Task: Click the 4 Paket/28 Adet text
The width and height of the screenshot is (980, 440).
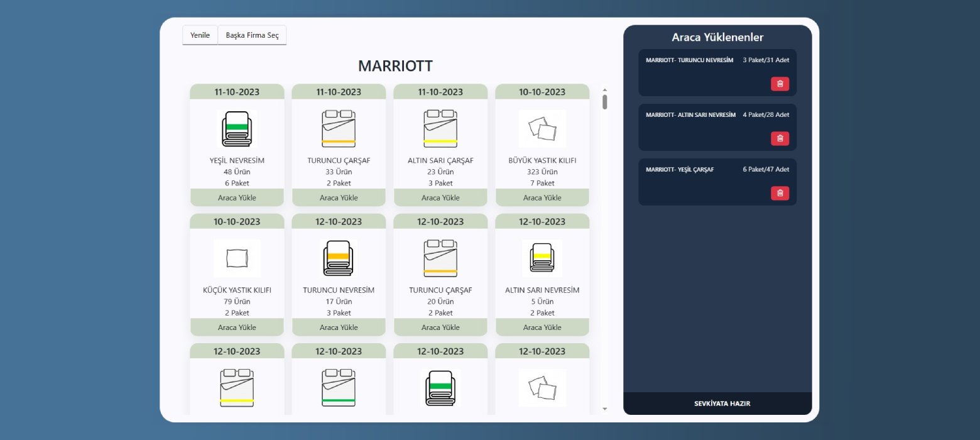Action: coord(766,115)
